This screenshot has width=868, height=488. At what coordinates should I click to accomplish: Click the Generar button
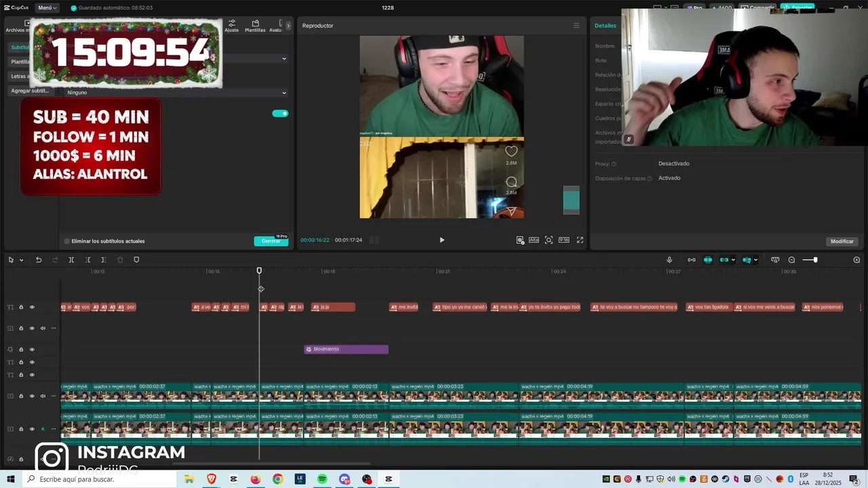pyautogui.click(x=271, y=241)
